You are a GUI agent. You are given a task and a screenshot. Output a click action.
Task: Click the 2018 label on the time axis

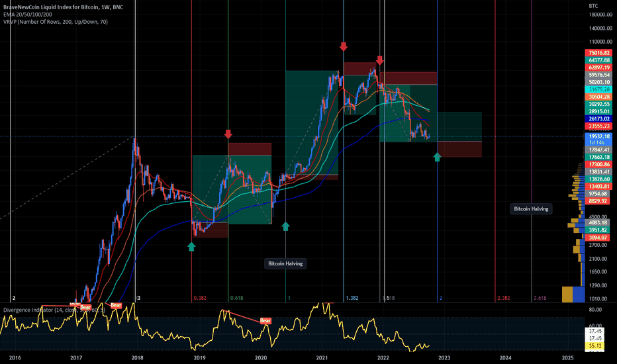[x=137, y=357]
